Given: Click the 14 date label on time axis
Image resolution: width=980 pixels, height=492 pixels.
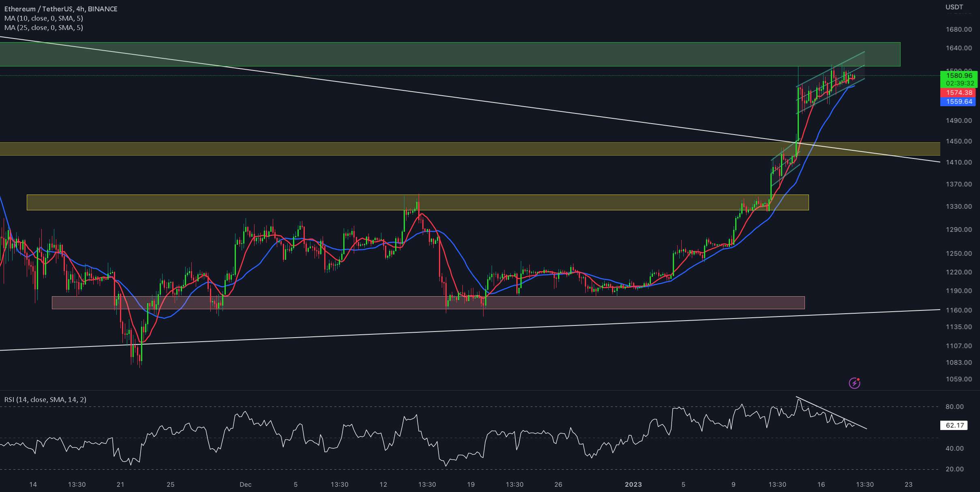Looking at the screenshot, I should [x=33, y=484].
